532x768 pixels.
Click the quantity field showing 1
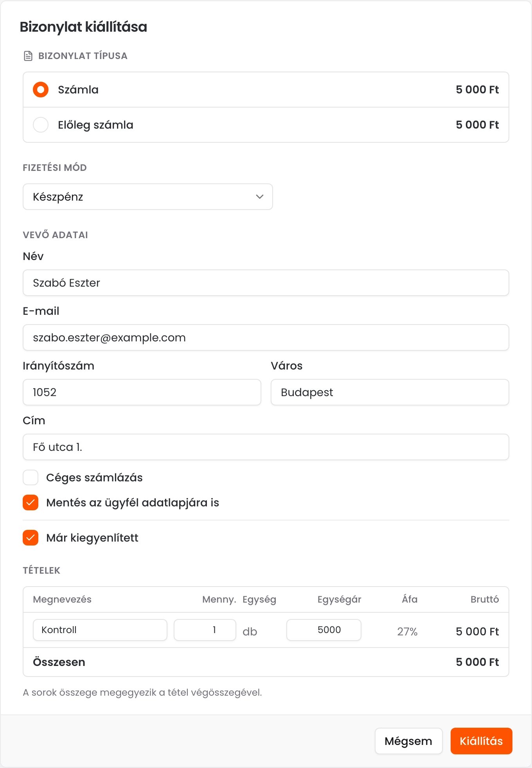(x=205, y=630)
